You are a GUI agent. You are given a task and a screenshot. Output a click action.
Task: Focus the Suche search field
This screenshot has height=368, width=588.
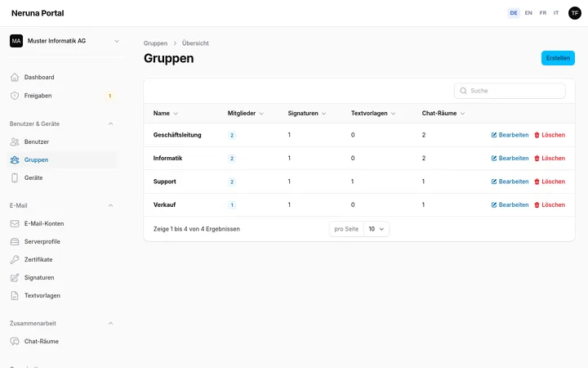[510, 91]
